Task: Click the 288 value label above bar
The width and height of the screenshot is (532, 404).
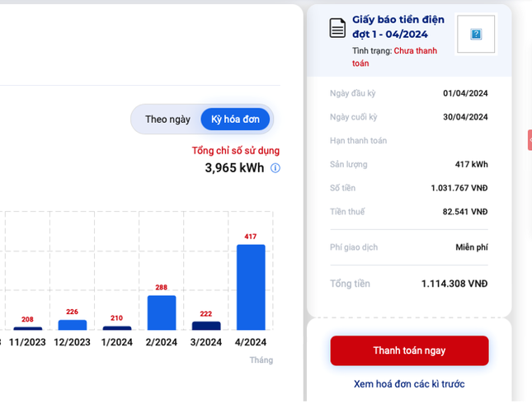Action: coord(162,288)
